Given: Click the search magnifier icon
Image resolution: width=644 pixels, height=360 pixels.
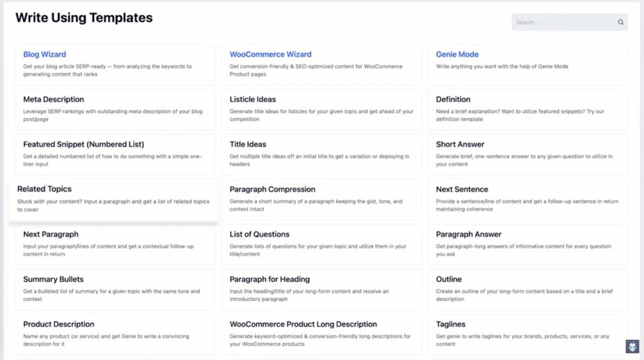Looking at the screenshot, I should (621, 22).
